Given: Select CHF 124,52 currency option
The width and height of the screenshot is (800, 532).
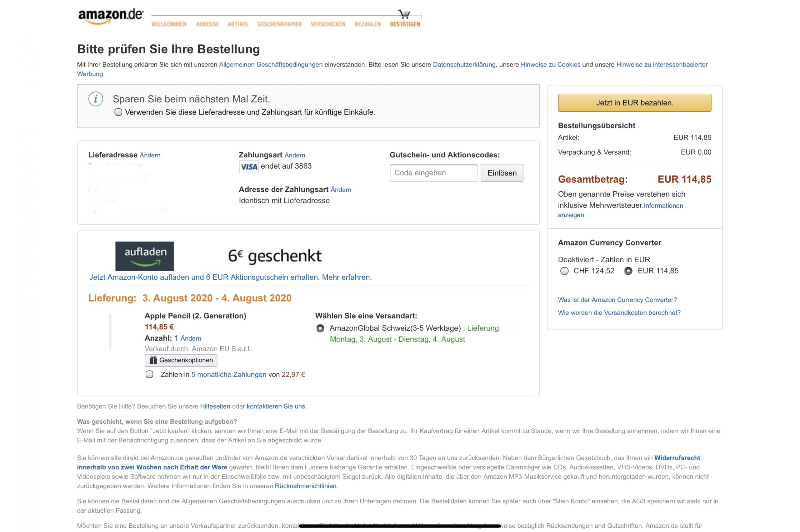Looking at the screenshot, I should 564,271.
